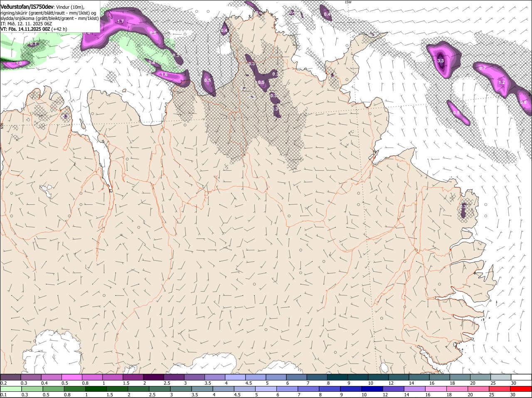
Task: Click the 1.0 precipitation value label
Action: pyautogui.click(x=18, y=64)
